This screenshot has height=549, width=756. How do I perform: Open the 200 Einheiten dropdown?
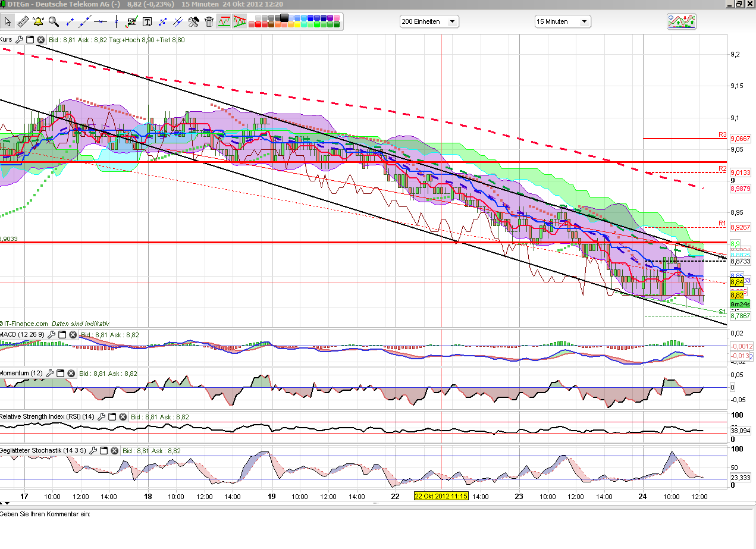429,21
